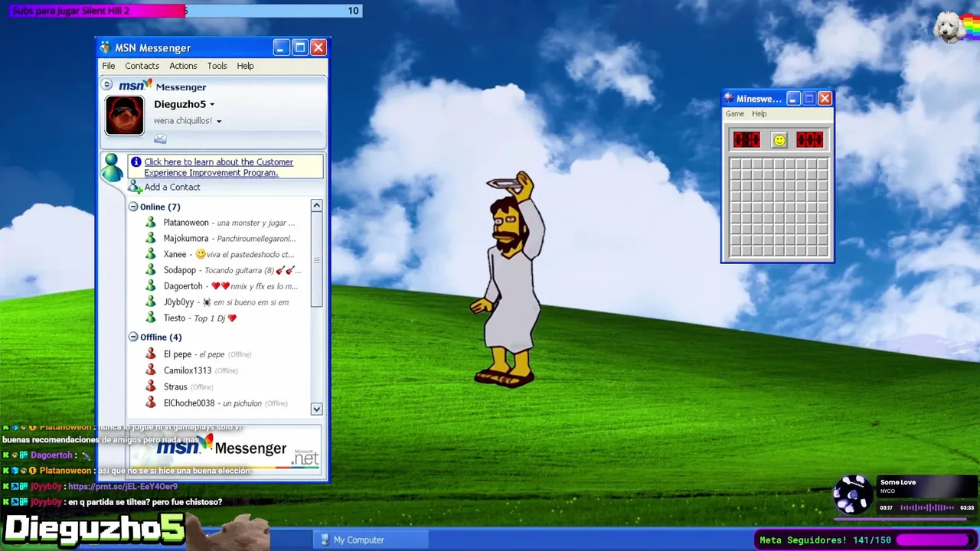
Task: Click the Minesweeper timer display
Action: [x=810, y=139]
